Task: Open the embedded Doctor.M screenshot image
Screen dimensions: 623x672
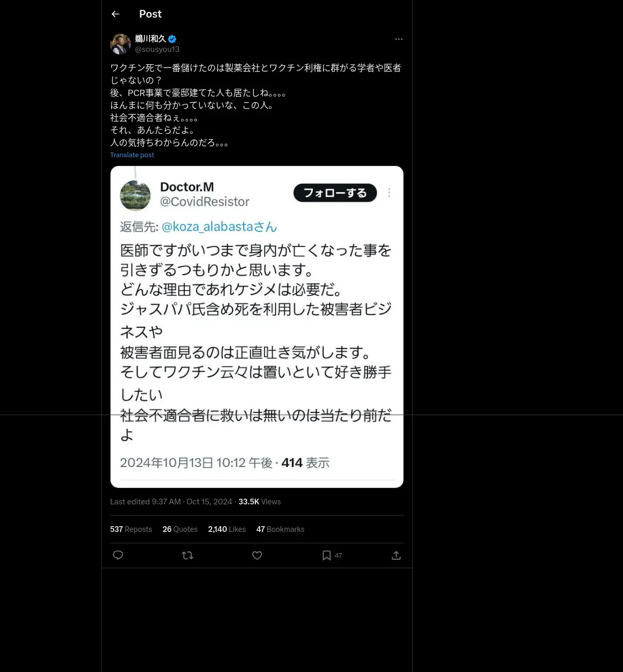Action: [257, 327]
